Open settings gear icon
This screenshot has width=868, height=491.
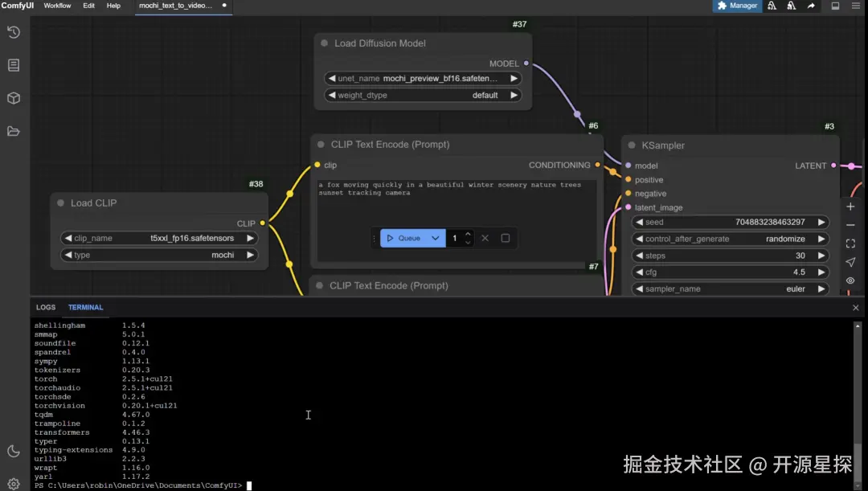[x=14, y=483]
